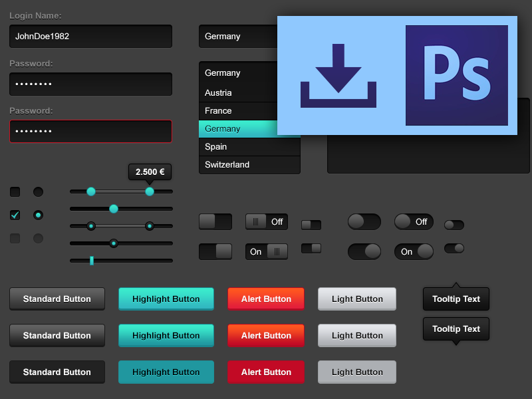The height and width of the screenshot is (399, 532).
Task: Click the single large teal slider handle
Action: (x=114, y=209)
